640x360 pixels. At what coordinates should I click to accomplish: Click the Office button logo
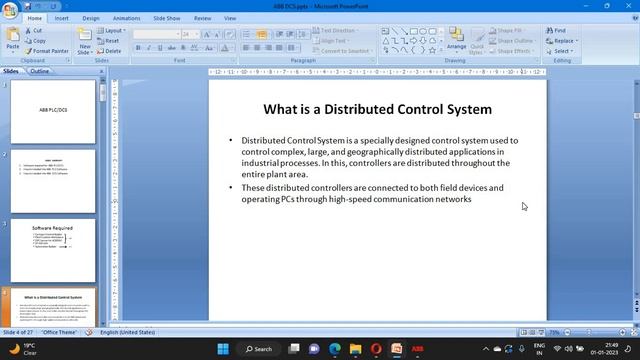pyautogui.click(x=10, y=10)
